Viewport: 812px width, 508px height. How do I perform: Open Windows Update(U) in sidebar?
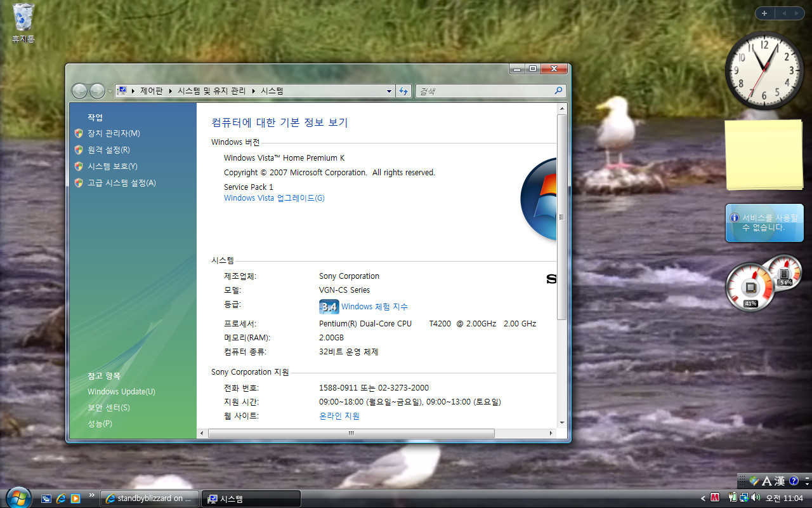121,392
